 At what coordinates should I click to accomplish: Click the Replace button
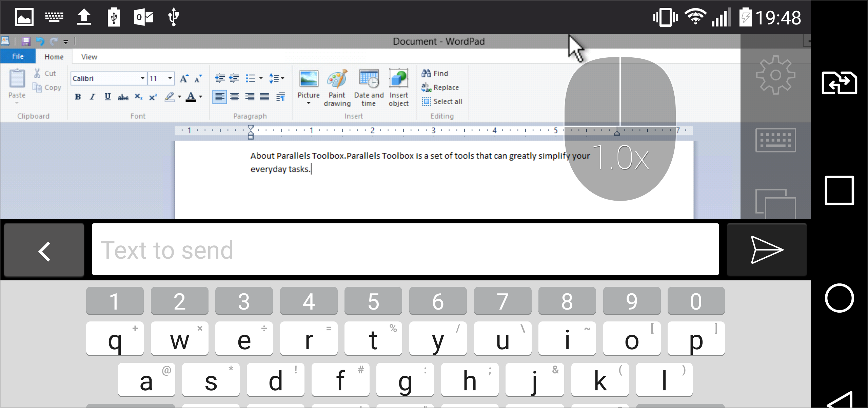pos(441,88)
